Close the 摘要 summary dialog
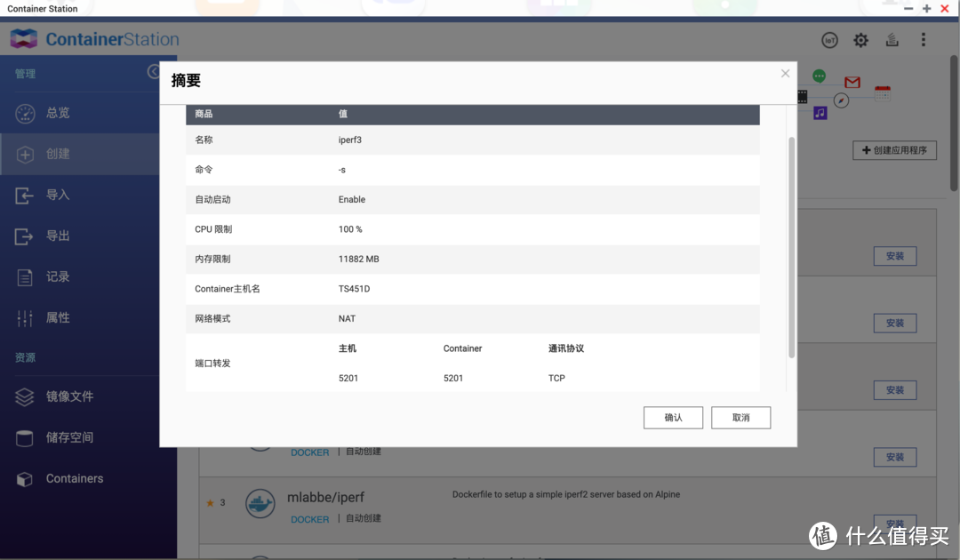Screen dimensions: 960x560 (x=785, y=73)
